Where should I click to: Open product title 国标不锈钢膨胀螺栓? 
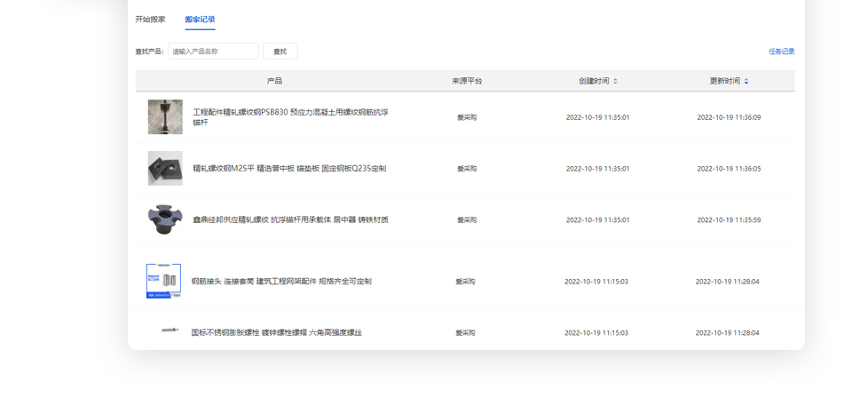coord(276,333)
